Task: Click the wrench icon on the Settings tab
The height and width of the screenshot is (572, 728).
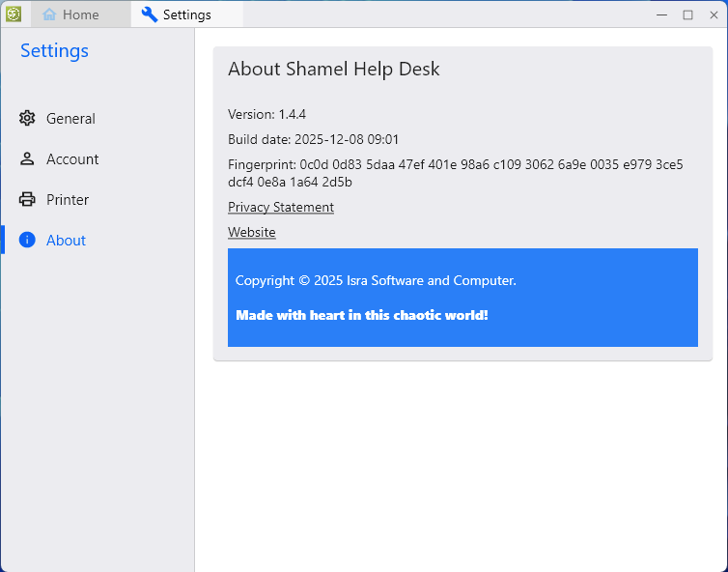Action: pos(149,14)
